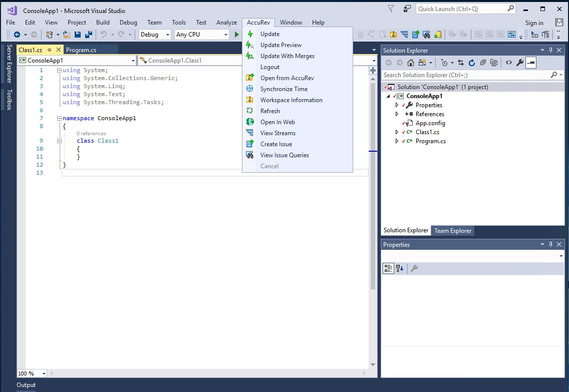This screenshot has height=392, width=569.
Task: Select View Streams menu item
Action: [298, 133]
